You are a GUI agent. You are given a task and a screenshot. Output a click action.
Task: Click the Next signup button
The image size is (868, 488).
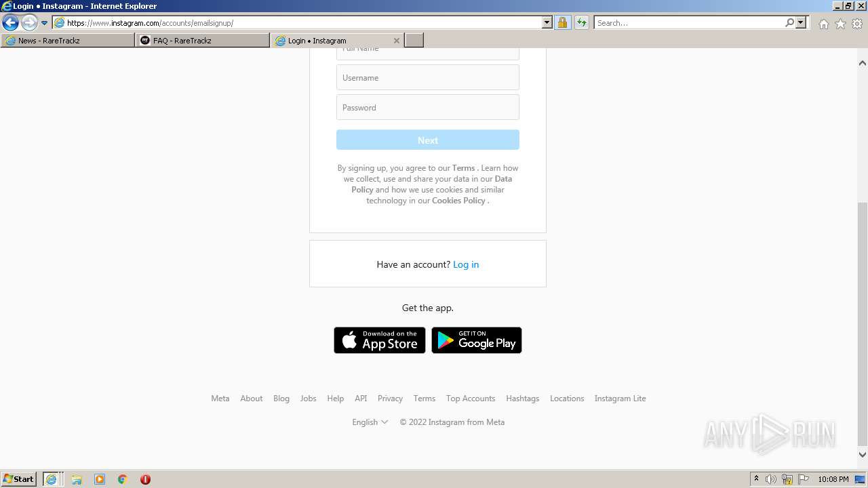click(x=428, y=140)
